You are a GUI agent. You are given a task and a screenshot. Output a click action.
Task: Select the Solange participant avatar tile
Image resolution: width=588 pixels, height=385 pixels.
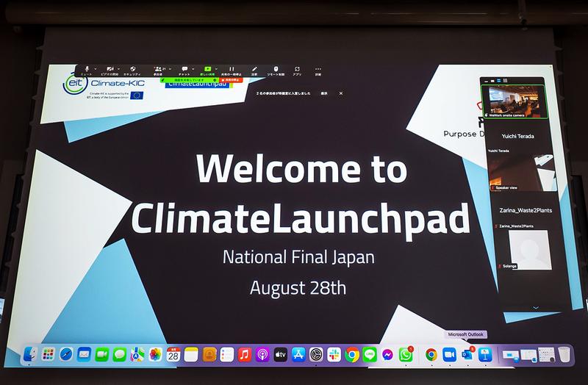point(529,250)
